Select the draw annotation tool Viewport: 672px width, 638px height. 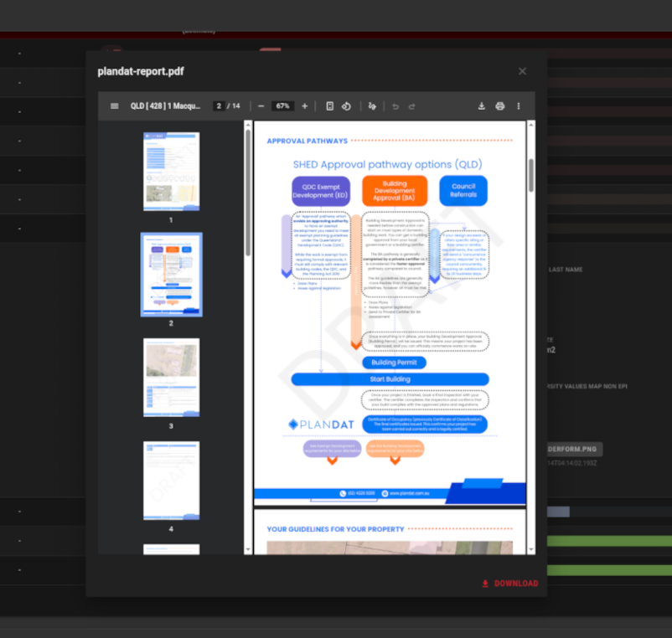[x=372, y=105]
